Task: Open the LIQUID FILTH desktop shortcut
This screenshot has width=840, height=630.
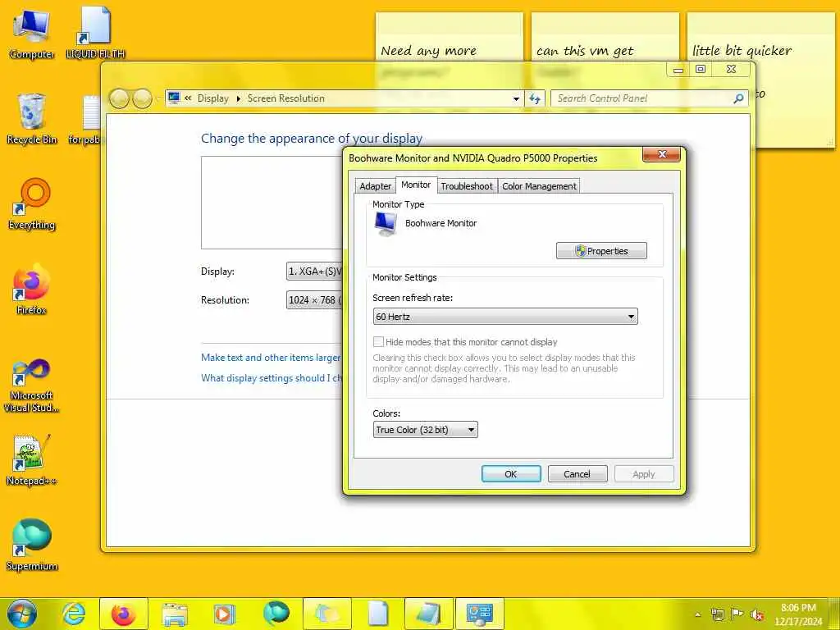Action: pos(95,33)
